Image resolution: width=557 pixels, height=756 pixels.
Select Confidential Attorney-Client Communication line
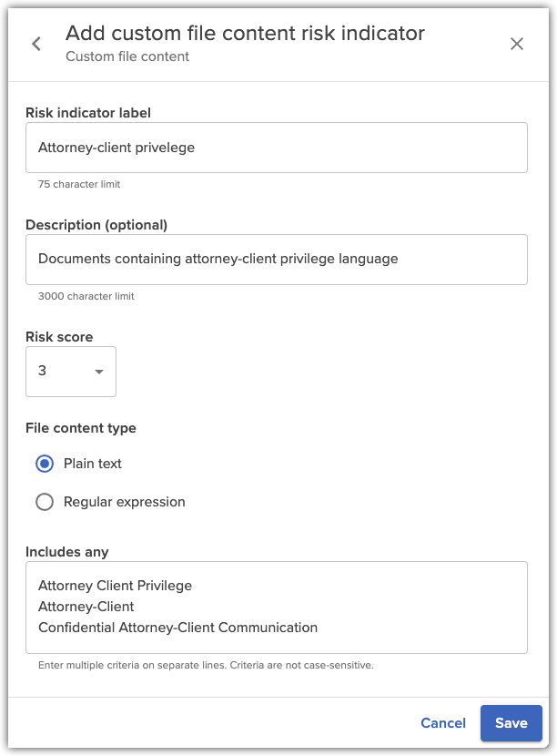[177, 627]
